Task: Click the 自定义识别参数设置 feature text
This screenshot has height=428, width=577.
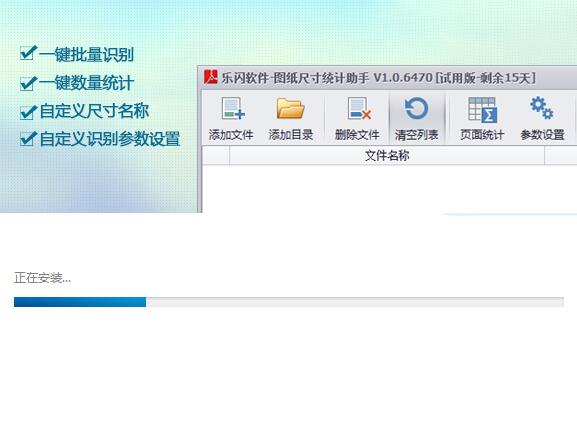Action: tap(110, 139)
